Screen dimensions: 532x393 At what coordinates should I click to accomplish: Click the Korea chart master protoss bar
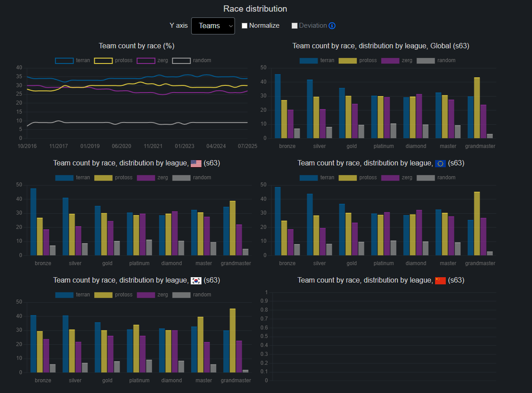(201, 345)
